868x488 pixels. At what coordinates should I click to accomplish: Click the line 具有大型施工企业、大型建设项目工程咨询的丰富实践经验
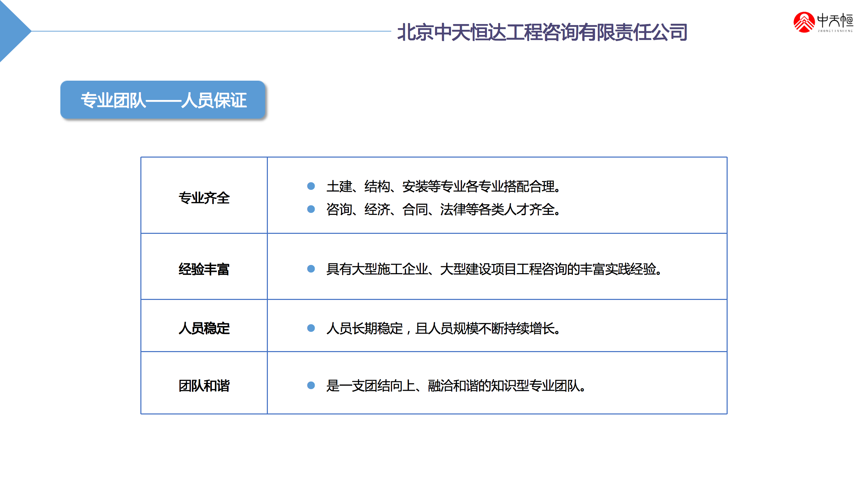494,269
